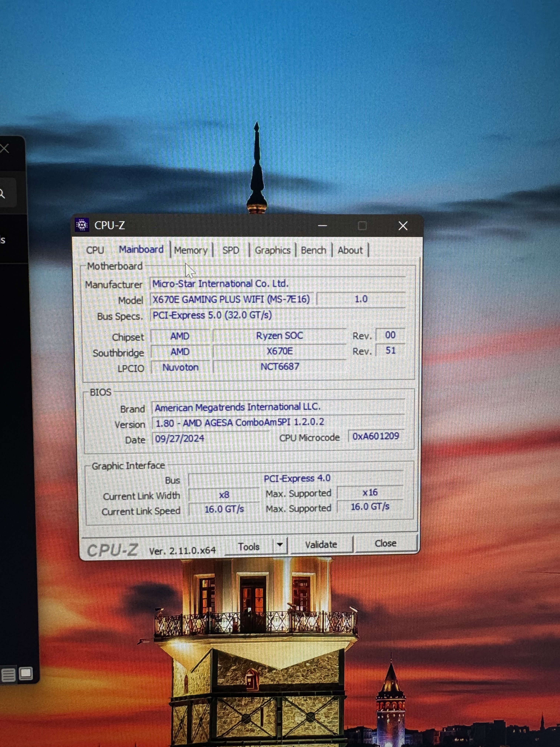
Task: Go to the Graphics tab
Action: pos(272,251)
